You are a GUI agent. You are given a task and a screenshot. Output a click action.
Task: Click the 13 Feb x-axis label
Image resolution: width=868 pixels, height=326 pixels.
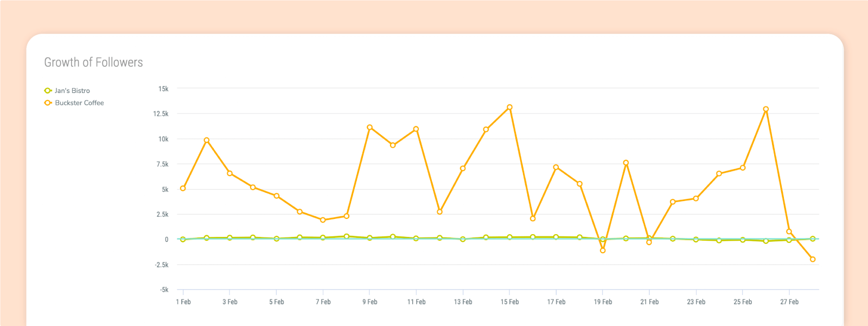tap(463, 302)
